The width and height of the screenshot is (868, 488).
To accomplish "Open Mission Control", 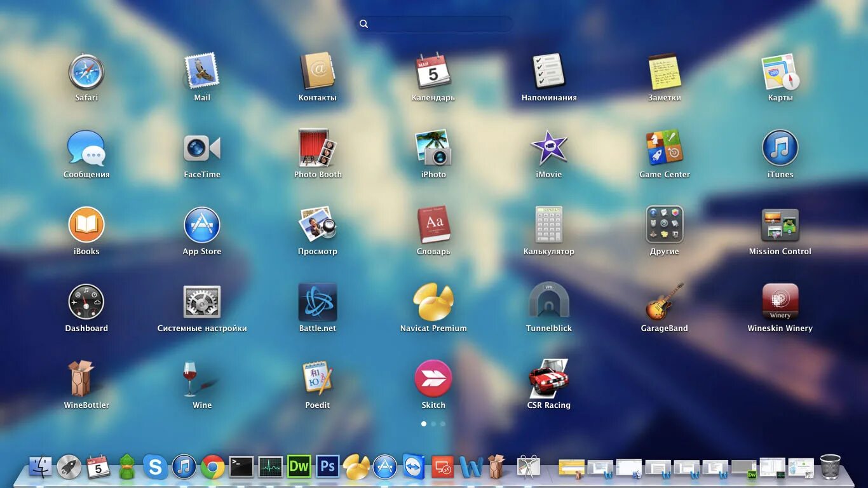I will 780,226.
